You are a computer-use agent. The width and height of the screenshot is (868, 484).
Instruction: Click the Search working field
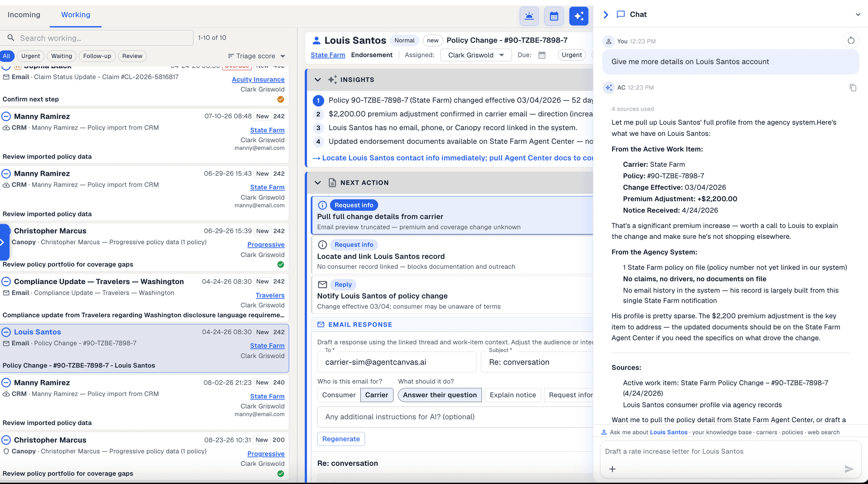(97, 38)
